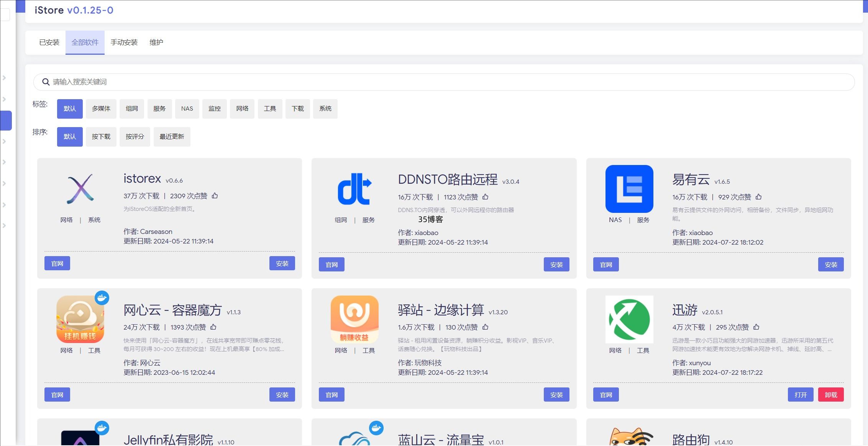Filter apps by the NAS tag

[187, 109]
